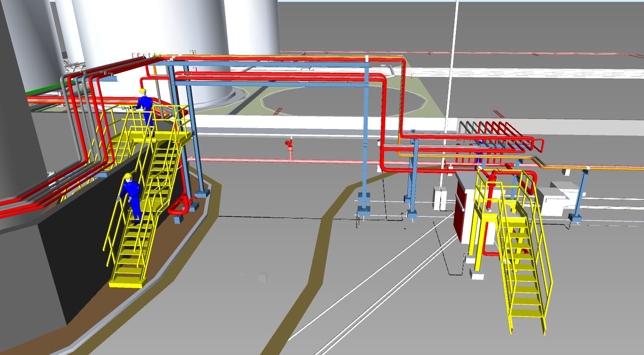Click the worker descending the left stairway
The height and width of the screenshot is (355, 644).
coord(132,197)
